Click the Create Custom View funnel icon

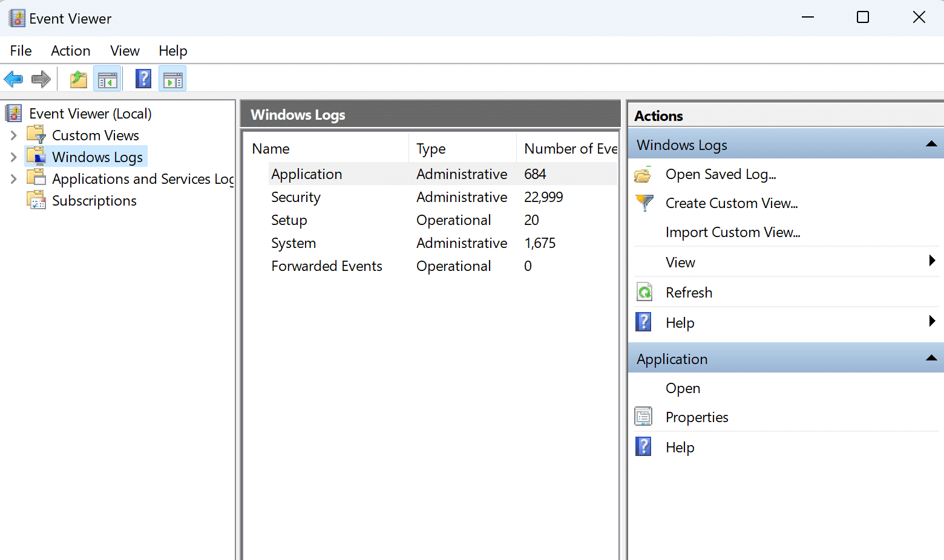point(644,203)
